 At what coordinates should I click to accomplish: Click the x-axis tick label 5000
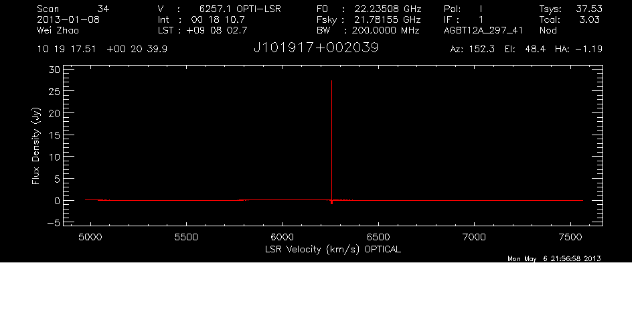90,237
